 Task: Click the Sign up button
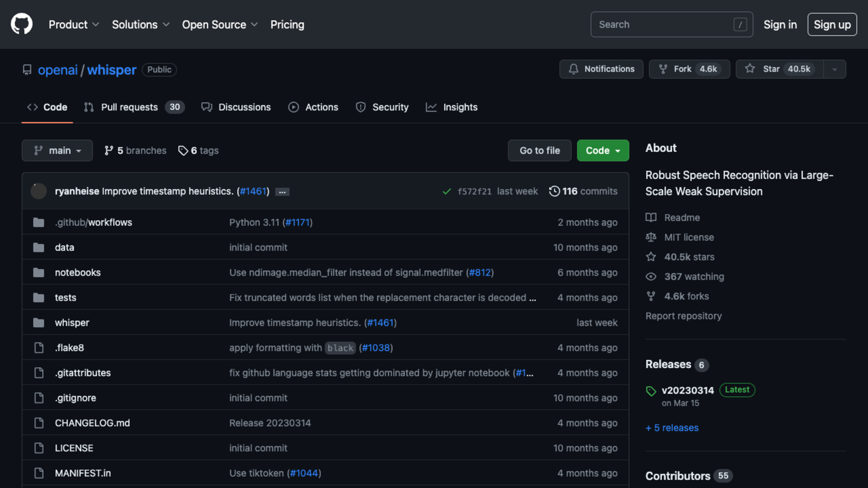coord(832,24)
